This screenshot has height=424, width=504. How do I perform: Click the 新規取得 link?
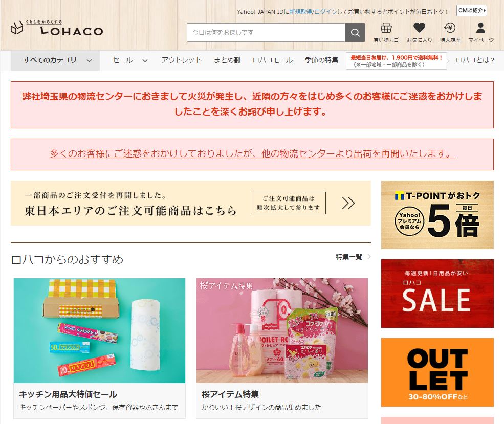coord(300,12)
